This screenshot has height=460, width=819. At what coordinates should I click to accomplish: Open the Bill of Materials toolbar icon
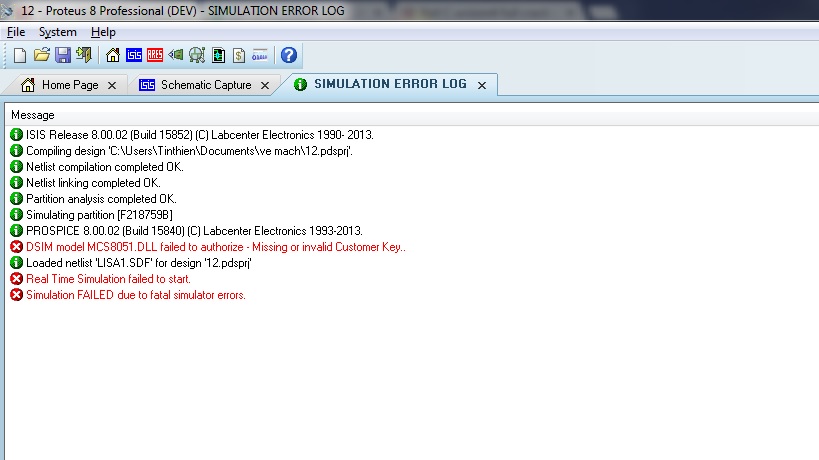(239, 55)
